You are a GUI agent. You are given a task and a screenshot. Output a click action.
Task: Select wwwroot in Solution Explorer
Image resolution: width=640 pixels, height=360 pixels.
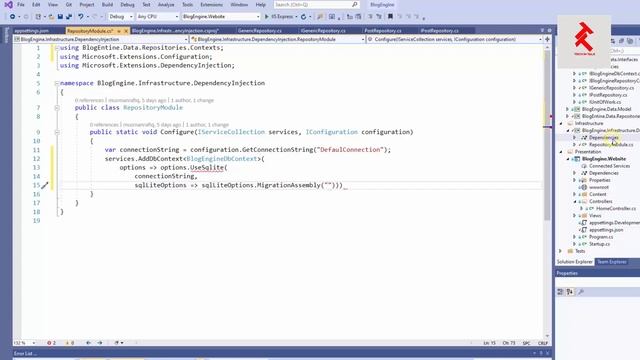(x=599, y=187)
